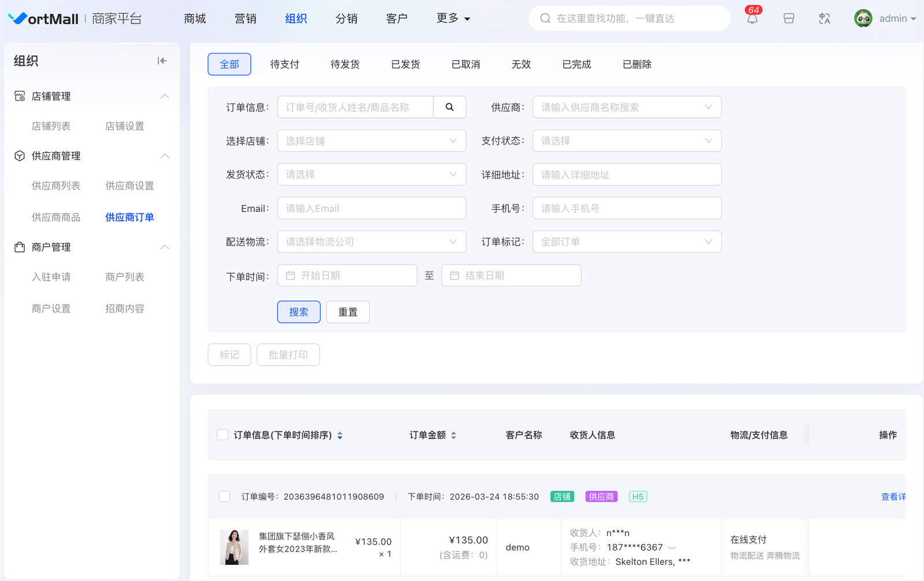This screenshot has height=581, width=924.
Task: Check the box for order 2036396481011908609
Action: [x=225, y=497]
